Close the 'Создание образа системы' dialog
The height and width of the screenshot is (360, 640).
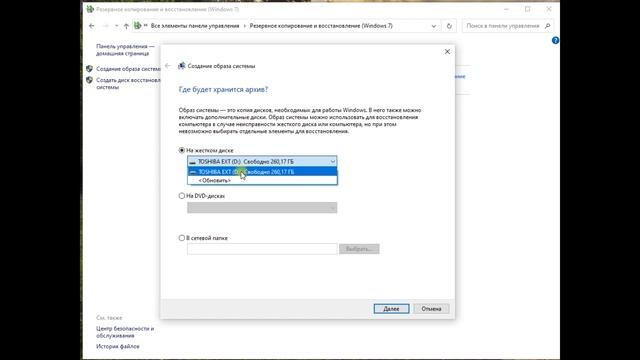447,52
